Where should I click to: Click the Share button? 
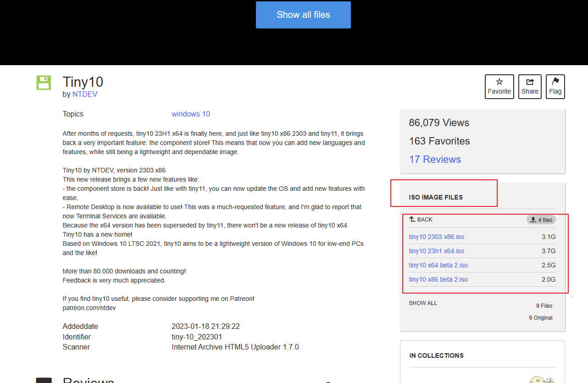pos(530,87)
